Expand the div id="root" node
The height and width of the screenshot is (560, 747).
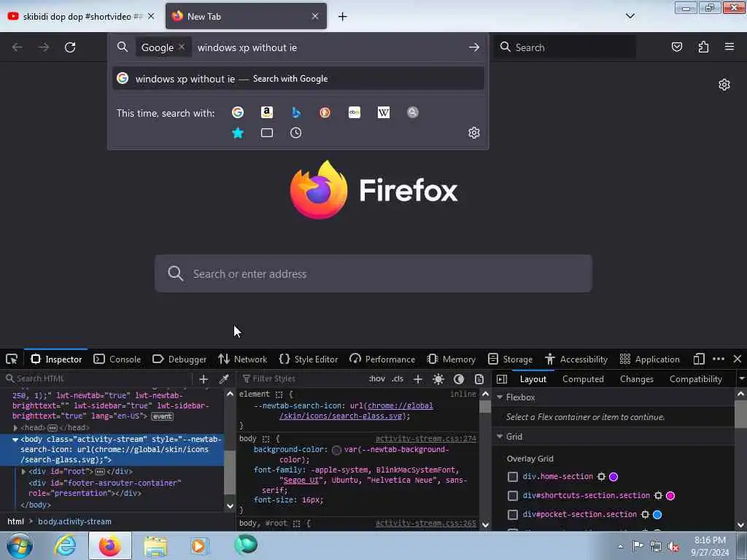tap(23, 472)
